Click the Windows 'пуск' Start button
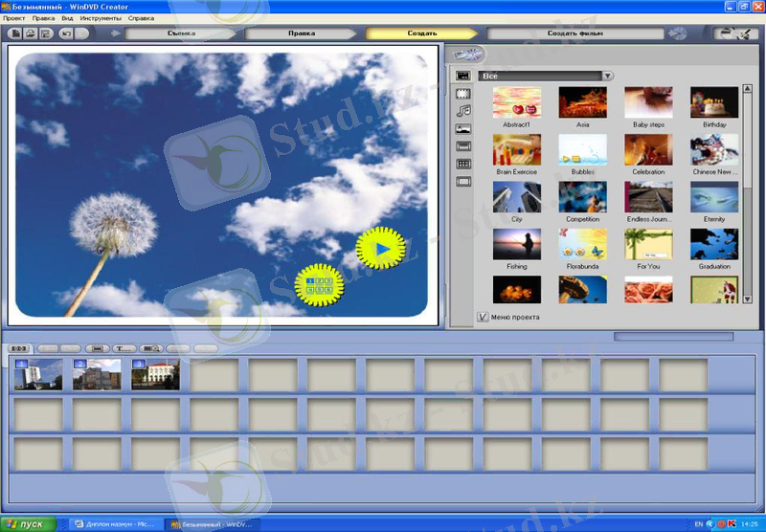The height and width of the screenshot is (532, 766). pos(27,524)
